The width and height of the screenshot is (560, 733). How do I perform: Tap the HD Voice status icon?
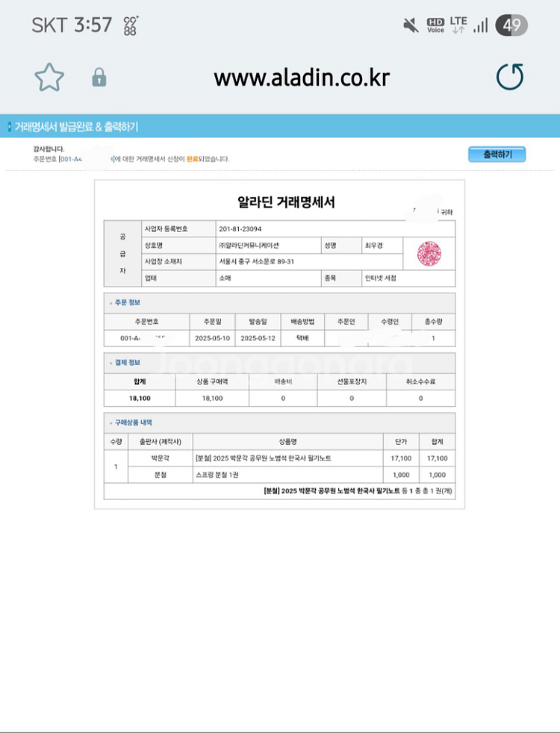pos(435,25)
